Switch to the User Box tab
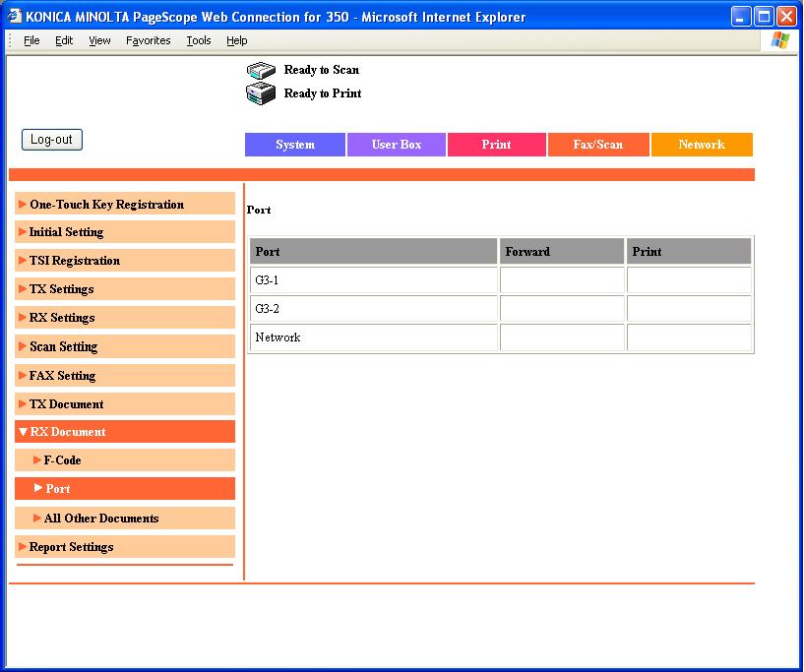 click(397, 145)
